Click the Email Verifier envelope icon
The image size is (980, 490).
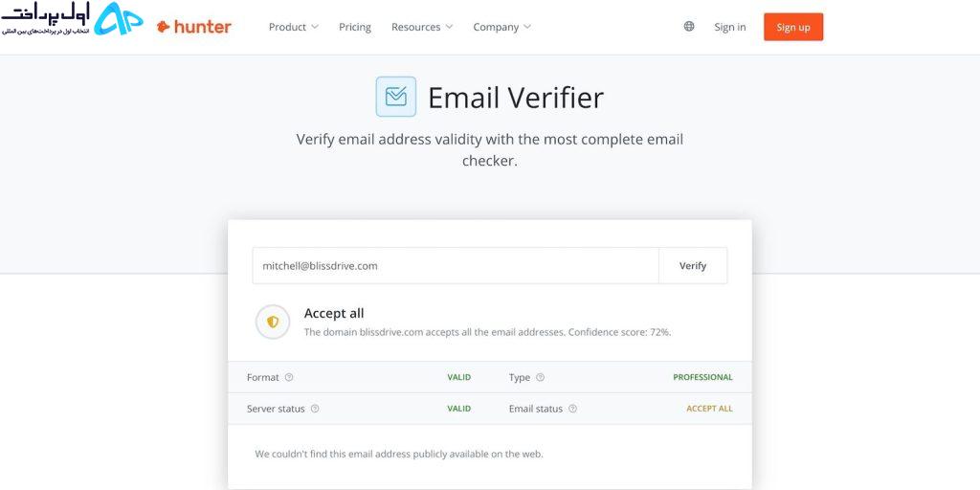coord(395,97)
